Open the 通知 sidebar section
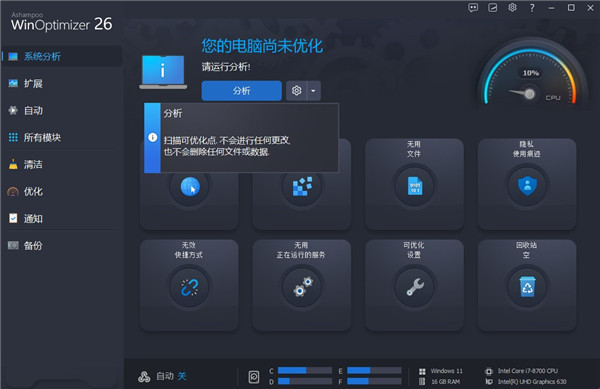Viewport: 600px width, 389px height. (61, 218)
